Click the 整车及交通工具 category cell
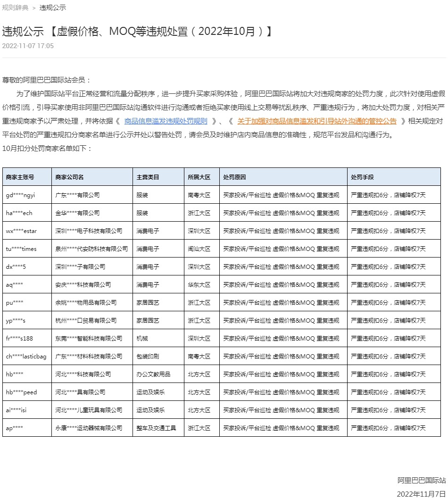 (x=156, y=428)
